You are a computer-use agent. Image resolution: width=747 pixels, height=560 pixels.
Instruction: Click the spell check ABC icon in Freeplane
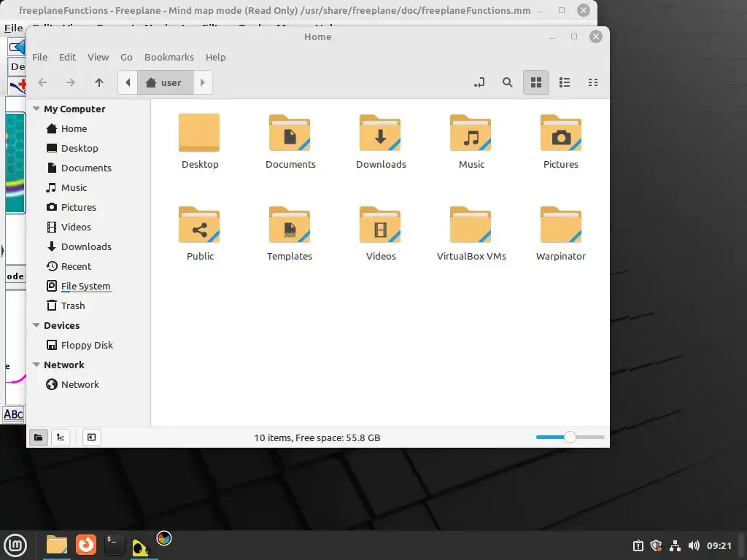point(13,414)
